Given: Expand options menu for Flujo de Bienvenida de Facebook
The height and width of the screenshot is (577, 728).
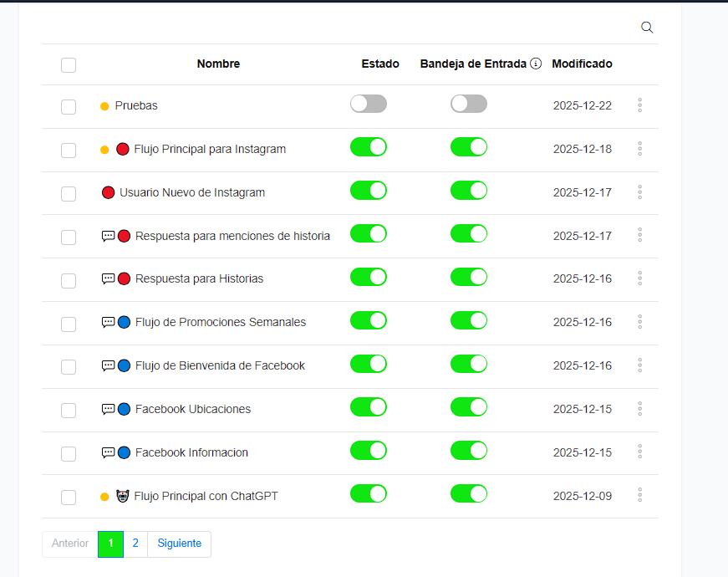Looking at the screenshot, I should [639, 365].
